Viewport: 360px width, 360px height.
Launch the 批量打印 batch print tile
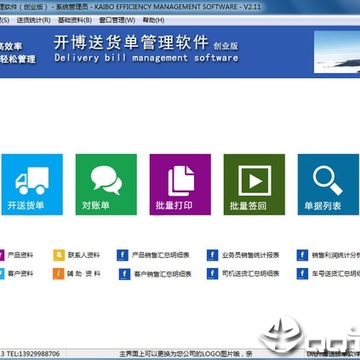180,184
